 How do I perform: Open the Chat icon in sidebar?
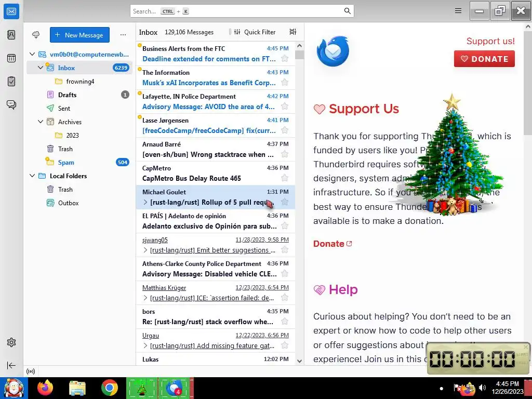pyautogui.click(x=11, y=104)
